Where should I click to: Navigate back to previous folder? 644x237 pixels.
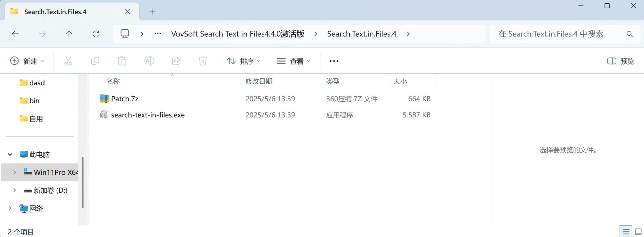click(x=15, y=34)
